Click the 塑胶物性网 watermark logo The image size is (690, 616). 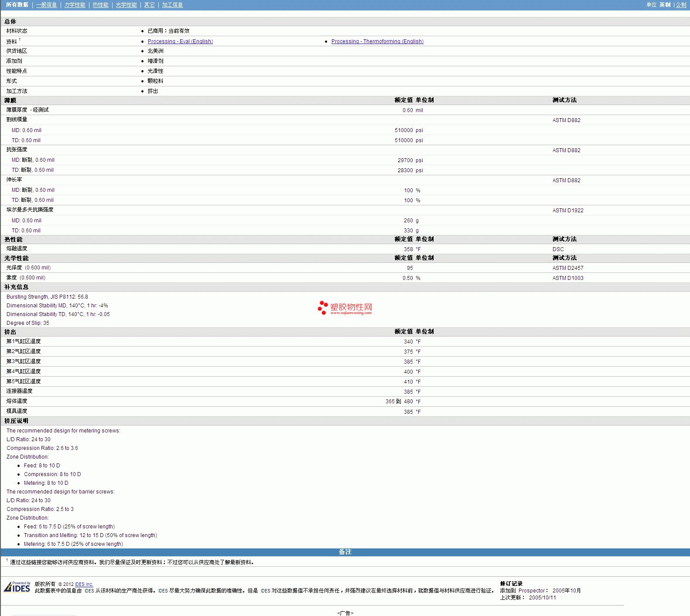click(345, 308)
